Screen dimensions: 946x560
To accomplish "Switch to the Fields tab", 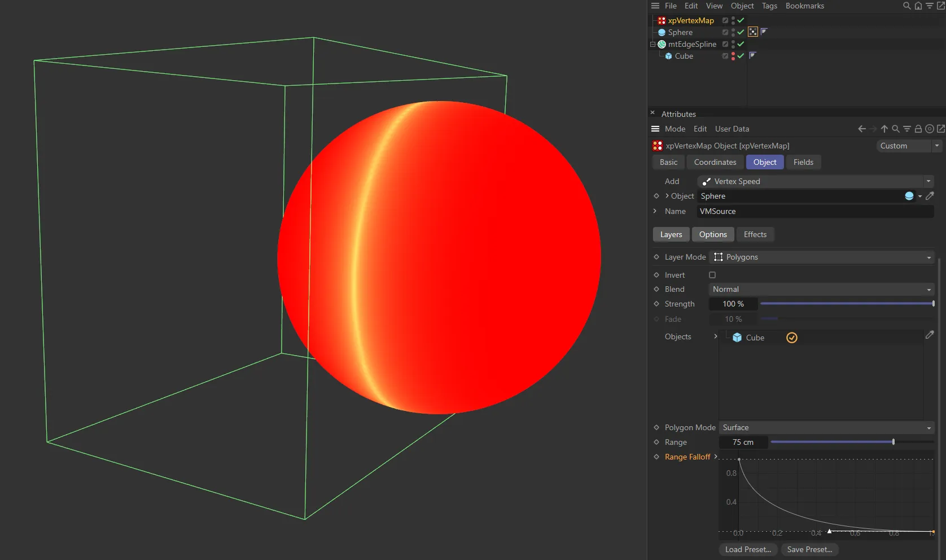I will [x=803, y=162].
